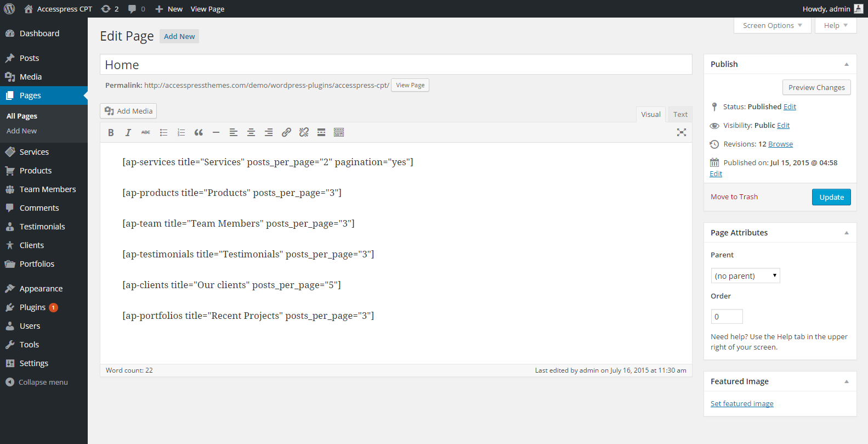Click the Preview Changes button
Image resolution: width=868 pixels, height=444 pixels.
pyautogui.click(x=816, y=87)
